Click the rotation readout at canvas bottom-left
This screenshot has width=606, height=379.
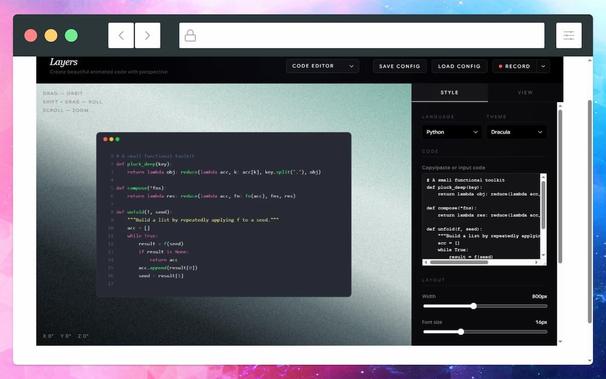(x=65, y=336)
